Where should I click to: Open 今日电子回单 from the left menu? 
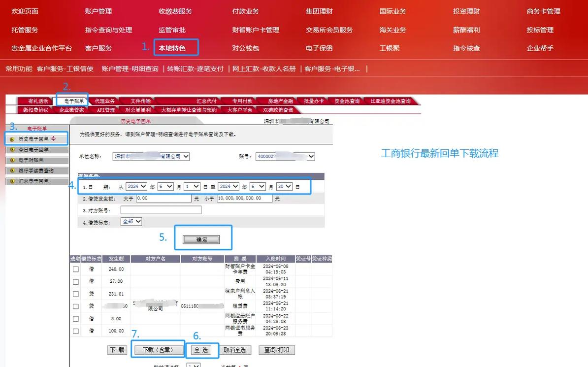click(x=33, y=149)
